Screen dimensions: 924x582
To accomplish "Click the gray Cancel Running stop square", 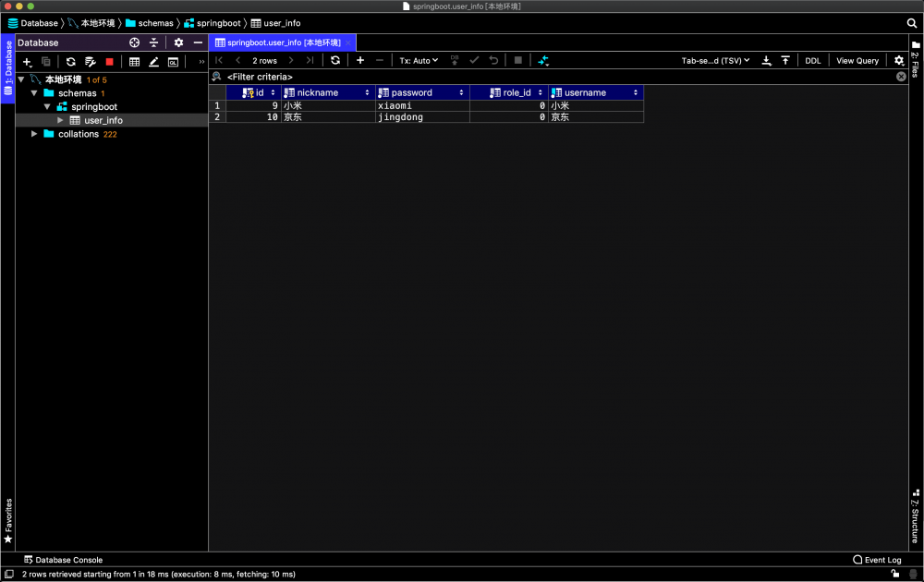I will click(518, 60).
